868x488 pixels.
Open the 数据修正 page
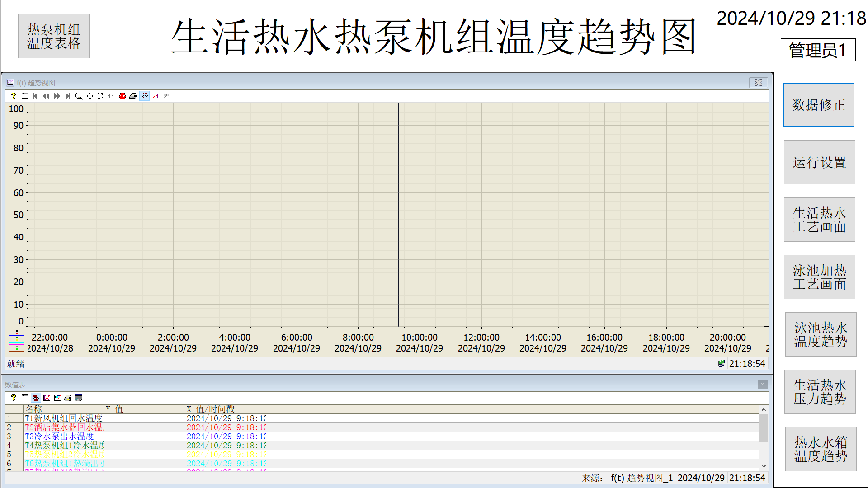(818, 105)
